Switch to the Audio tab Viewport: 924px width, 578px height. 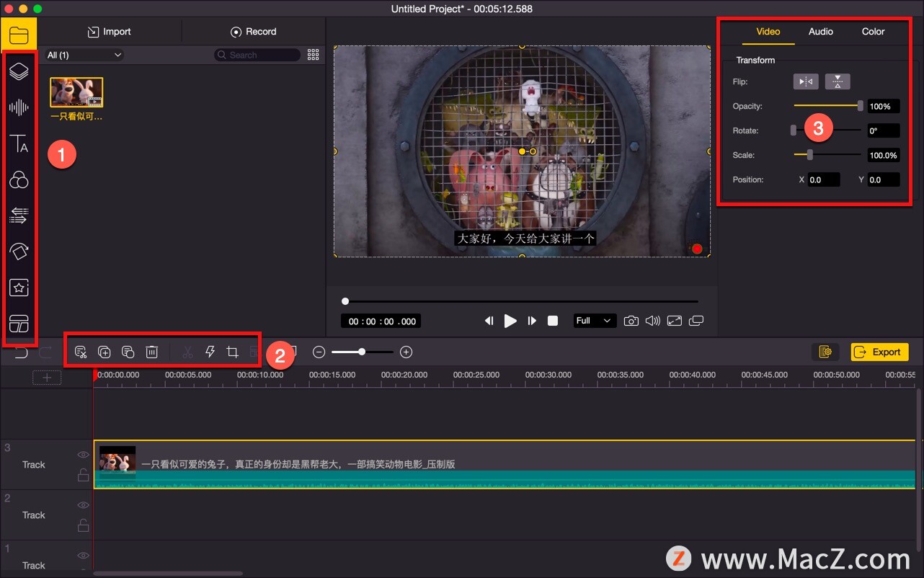[821, 32]
